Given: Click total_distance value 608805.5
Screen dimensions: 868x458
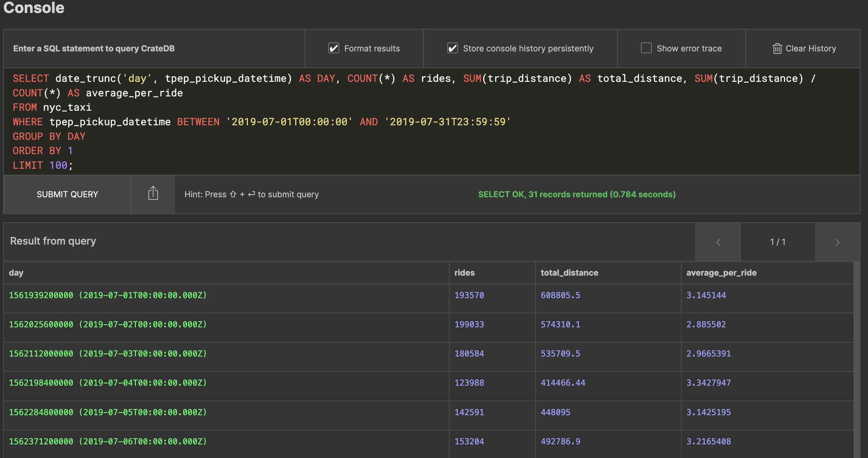Looking at the screenshot, I should pyautogui.click(x=560, y=295).
